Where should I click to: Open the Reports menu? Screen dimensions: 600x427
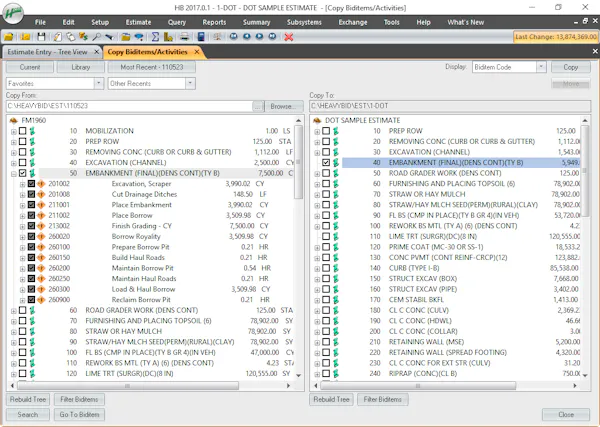214,22
